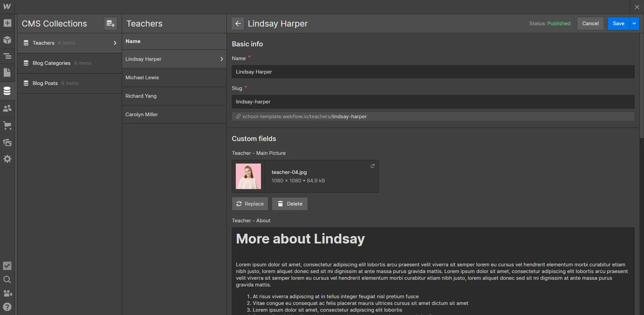Open the Audit panel checkmark icon

(7, 266)
